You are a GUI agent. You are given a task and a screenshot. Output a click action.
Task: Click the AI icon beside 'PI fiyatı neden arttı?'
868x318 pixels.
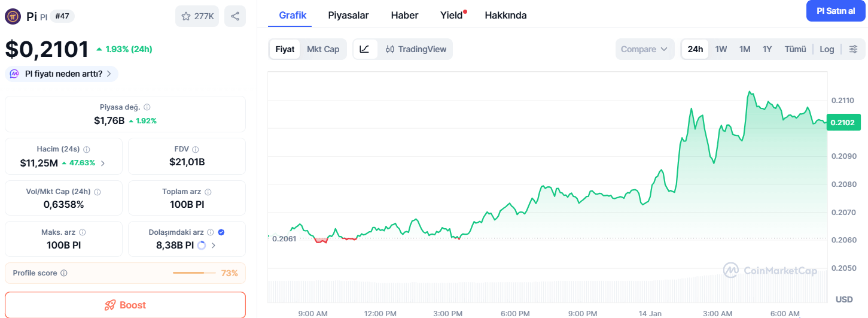14,74
